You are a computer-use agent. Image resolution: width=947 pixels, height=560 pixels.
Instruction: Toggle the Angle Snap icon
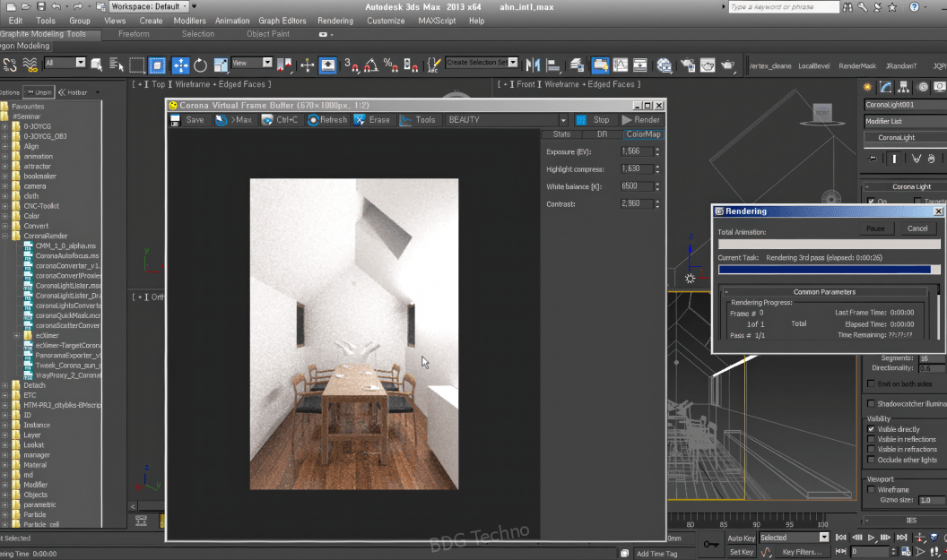pos(371,65)
